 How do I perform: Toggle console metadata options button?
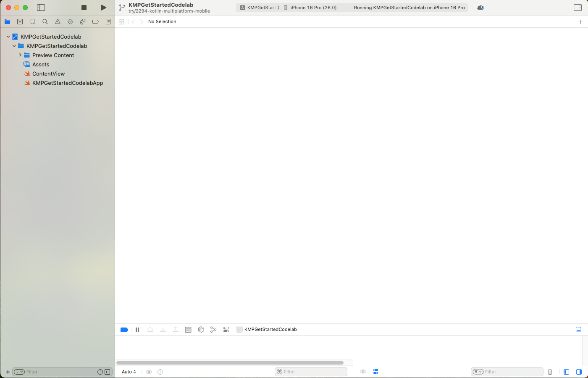(x=375, y=372)
